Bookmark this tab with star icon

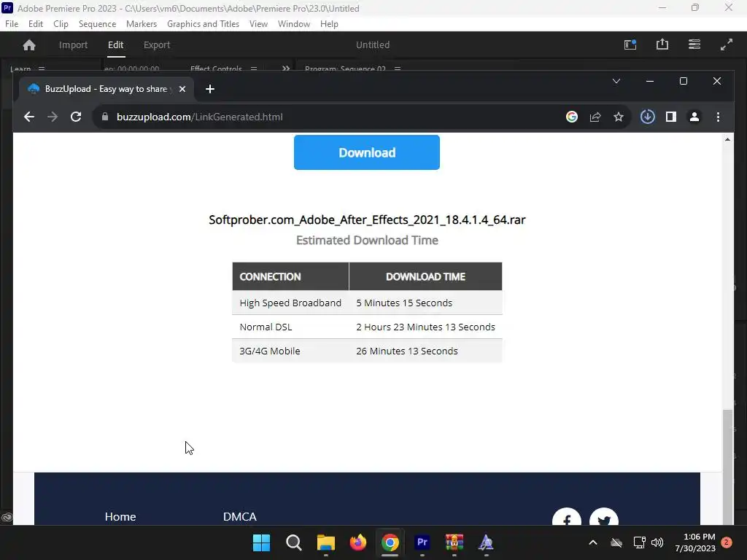(x=619, y=117)
